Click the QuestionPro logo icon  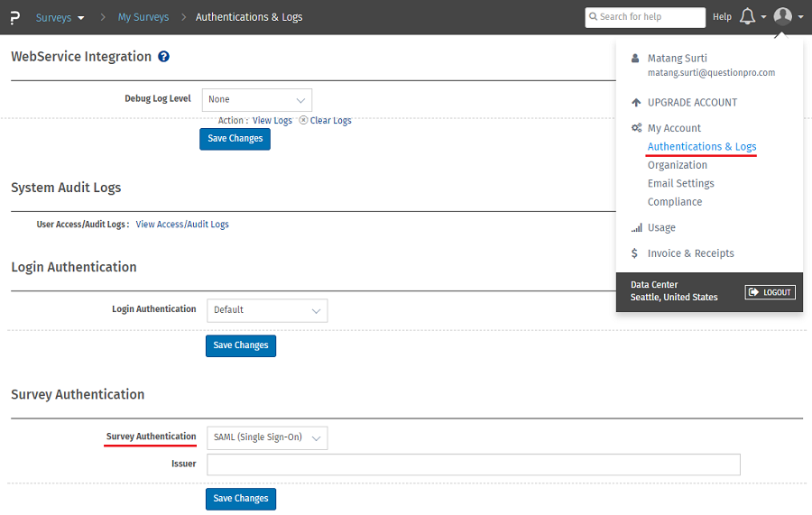tap(15, 17)
